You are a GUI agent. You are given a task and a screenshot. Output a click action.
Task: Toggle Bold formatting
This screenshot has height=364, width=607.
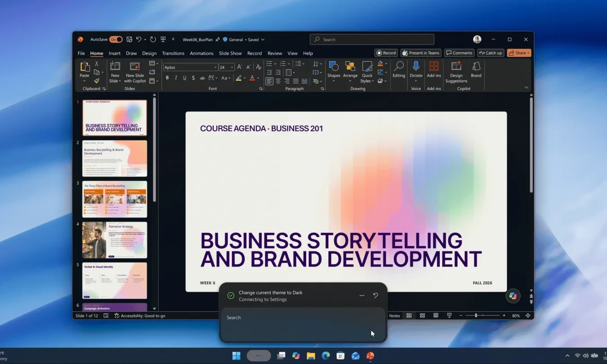(x=167, y=78)
